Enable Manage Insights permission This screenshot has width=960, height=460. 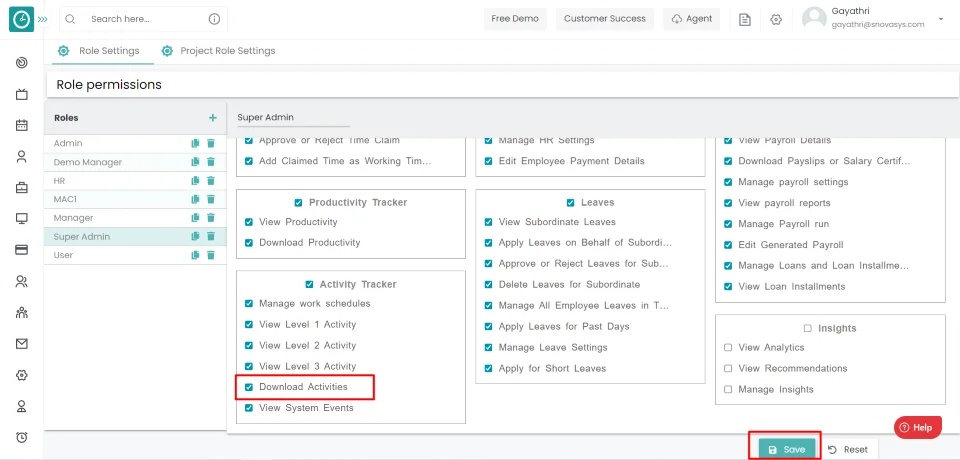[728, 390]
